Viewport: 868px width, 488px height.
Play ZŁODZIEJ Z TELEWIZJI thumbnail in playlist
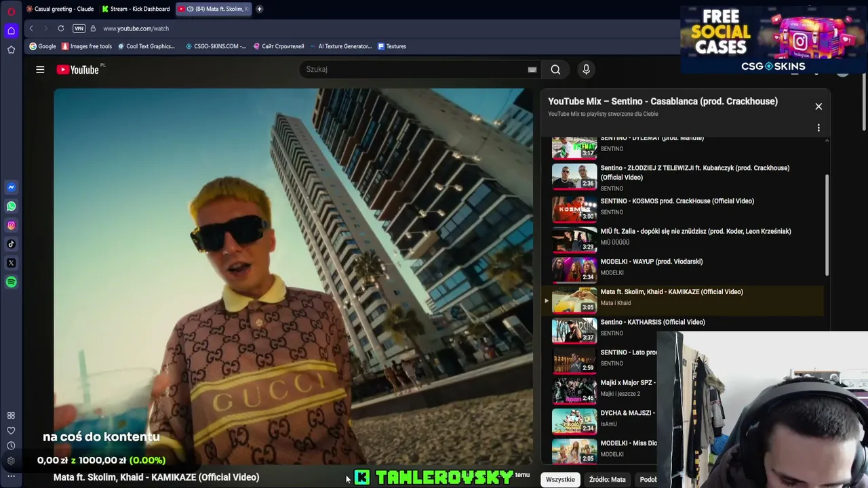[x=574, y=176]
